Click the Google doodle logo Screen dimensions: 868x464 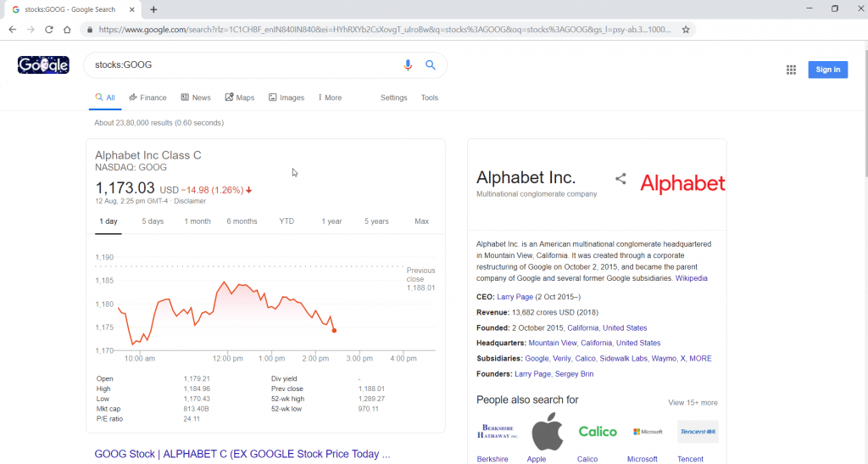point(43,65)
